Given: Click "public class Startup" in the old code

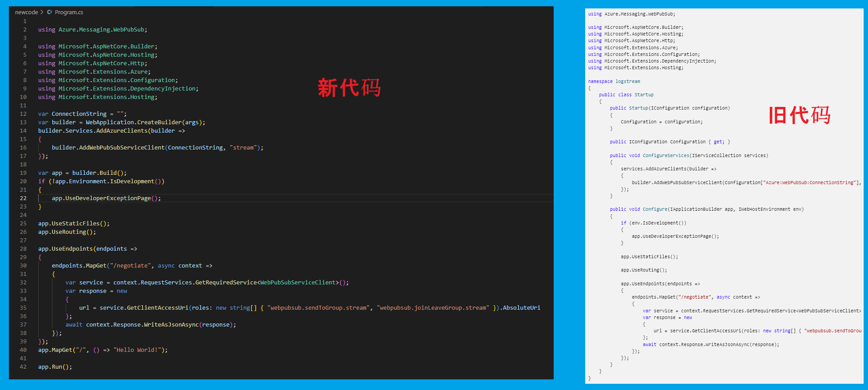Looking at the screenshot, I should point(626,95).
